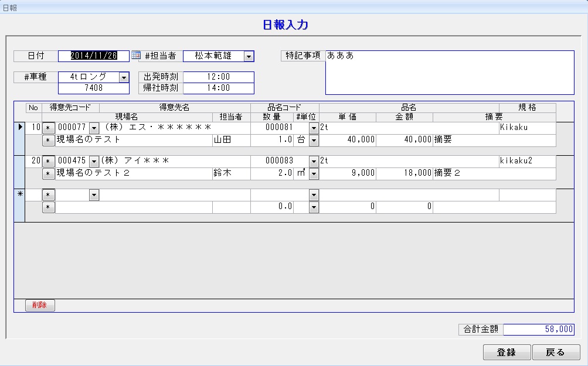Open the product code 000083 dropdown arrow

[x=314, y=162]
